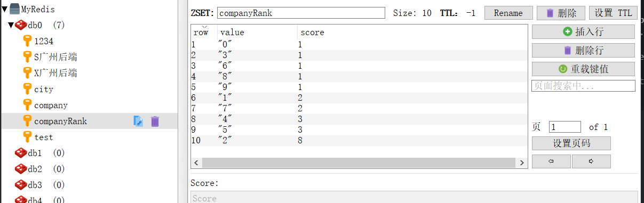Click the Rename button

(x=508, y=13)
